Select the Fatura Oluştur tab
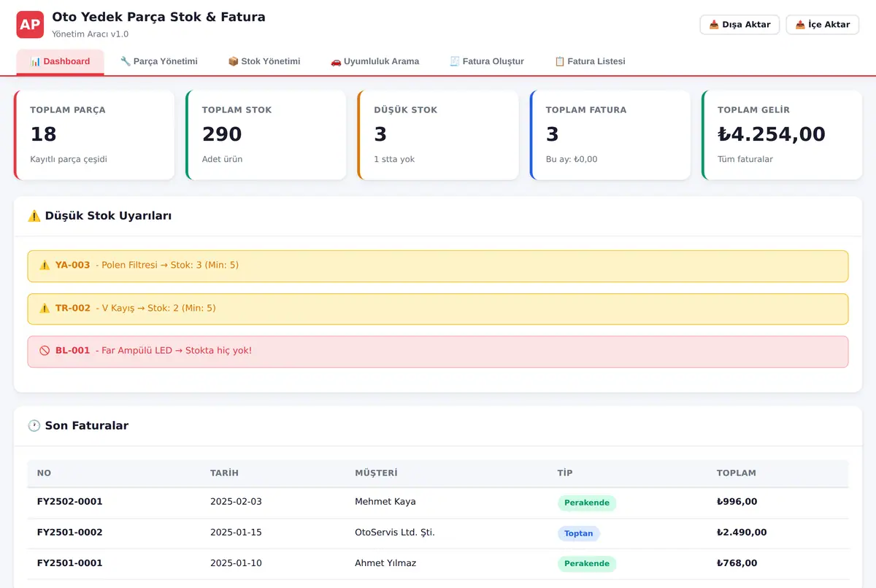 (x=487, y=62)
